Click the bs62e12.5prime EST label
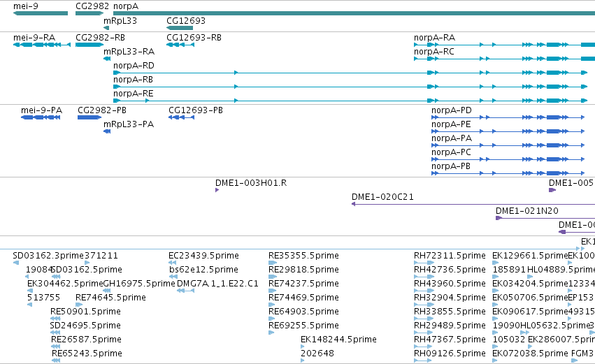595x364 pixels. coord(203,270)
